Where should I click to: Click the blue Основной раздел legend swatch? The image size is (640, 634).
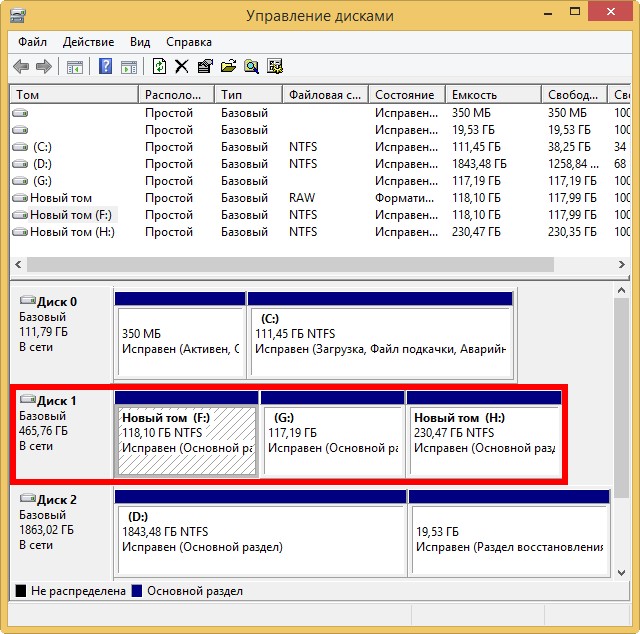click(x=137, y=591)
